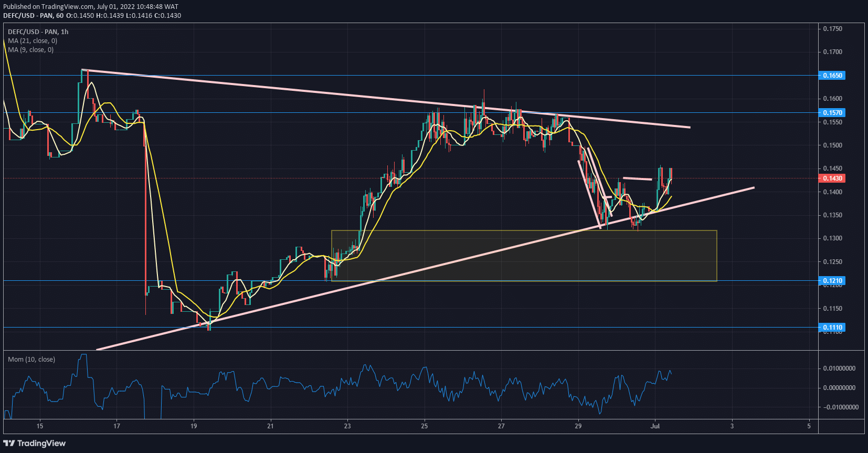Click the 0.1550 price axis tick
This screenshot has width=868, height=453.
pyautogui.click(x=832, y=122)
